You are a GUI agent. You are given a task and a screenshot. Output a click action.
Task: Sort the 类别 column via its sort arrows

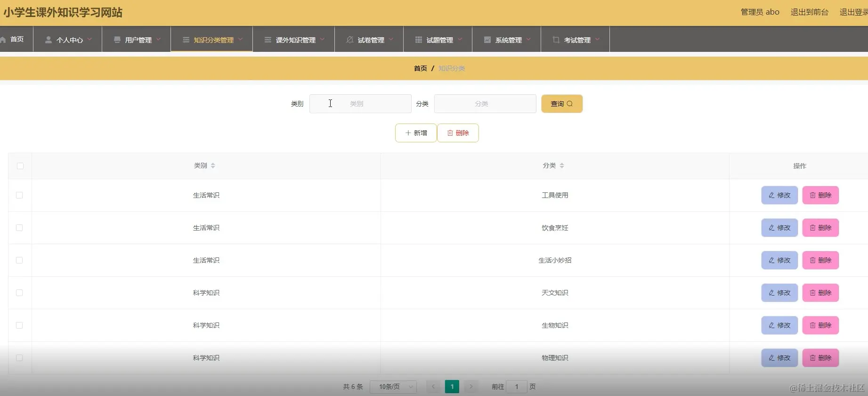coord(213,165)
